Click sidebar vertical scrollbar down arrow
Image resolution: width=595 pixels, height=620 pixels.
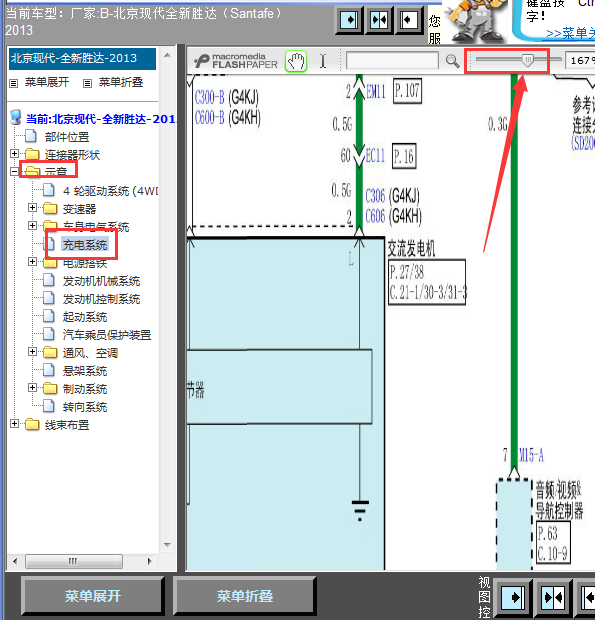(x=167, y=545)
